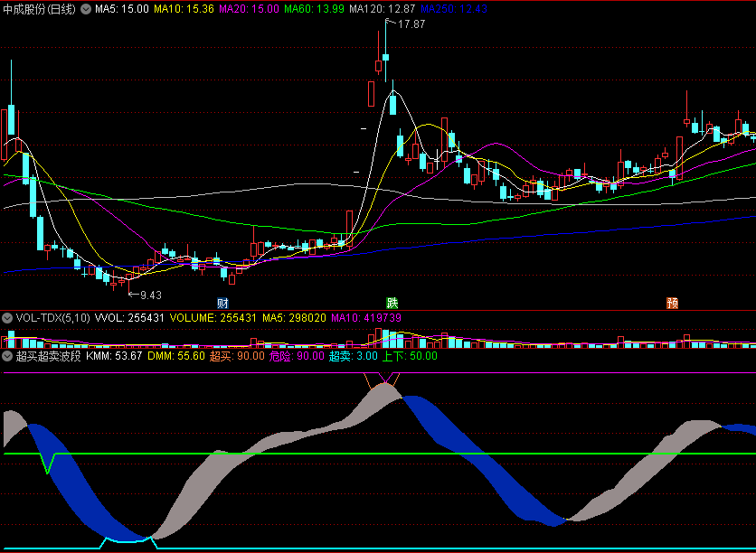Click the 17.87 high price annotation
The image size is (756, 553).
(411, 24)
